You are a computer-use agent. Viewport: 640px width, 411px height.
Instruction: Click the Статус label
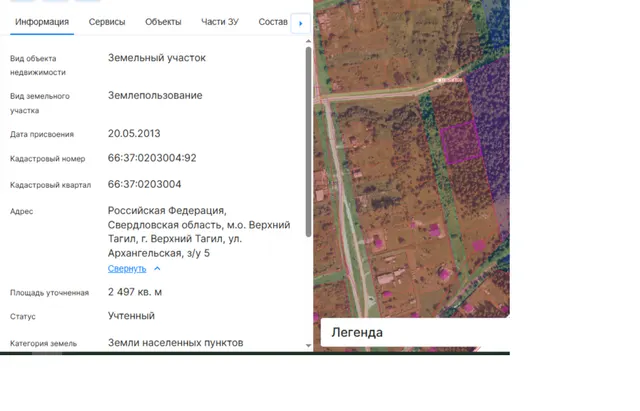(x=23, y=316)
